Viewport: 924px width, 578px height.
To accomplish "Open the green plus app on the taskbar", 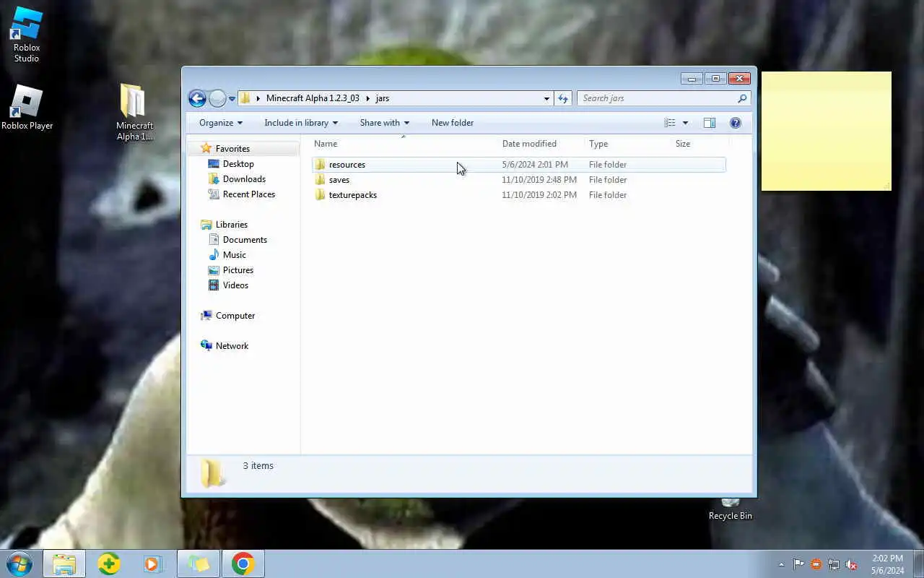I will click(x=109, y=564).
